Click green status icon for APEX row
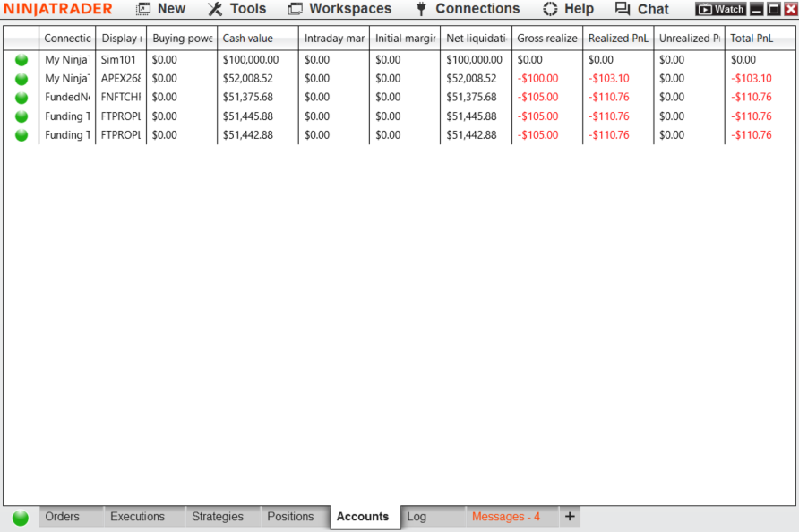Viewport: 799px width, 532px height. point(21,79)
